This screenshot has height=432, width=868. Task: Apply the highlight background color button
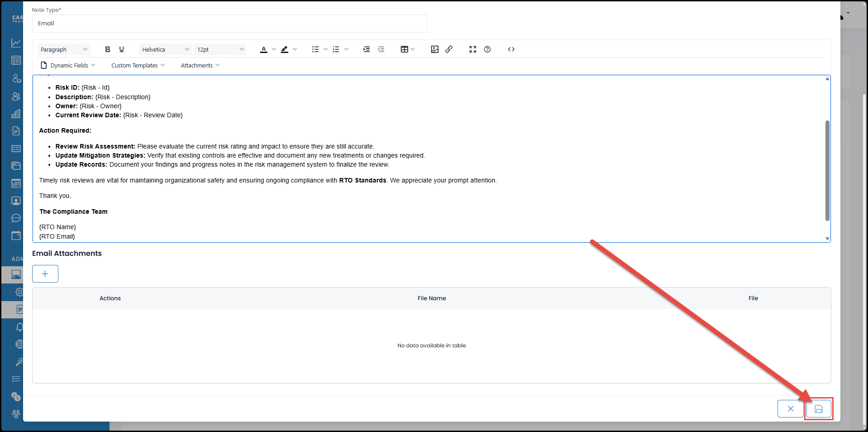[285, 49]
